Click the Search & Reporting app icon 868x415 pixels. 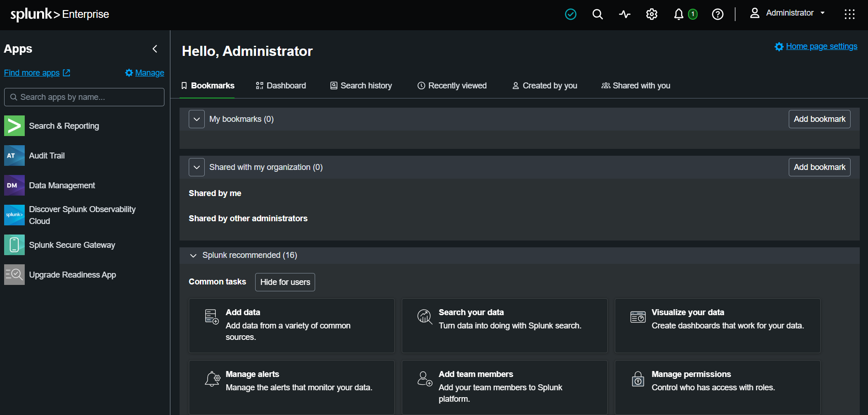pos(14,126)
